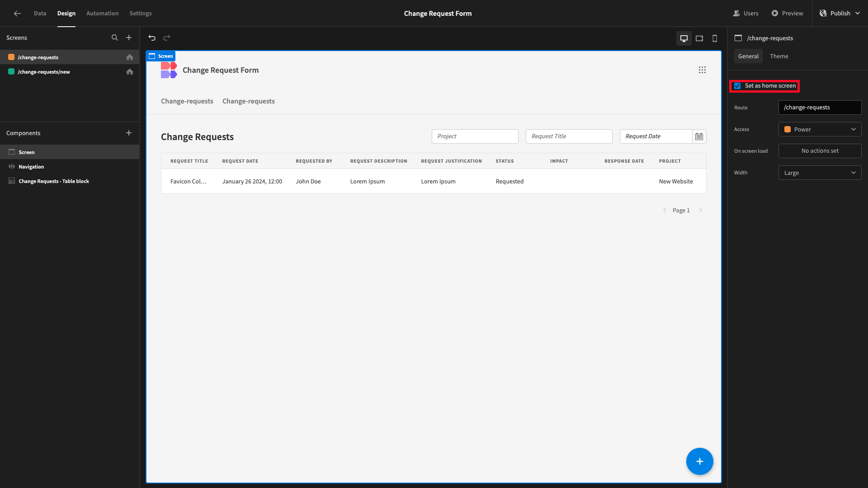Open the Width dropdown set to Large
This screenshot has height=488, width=868.
click(820, 173)
